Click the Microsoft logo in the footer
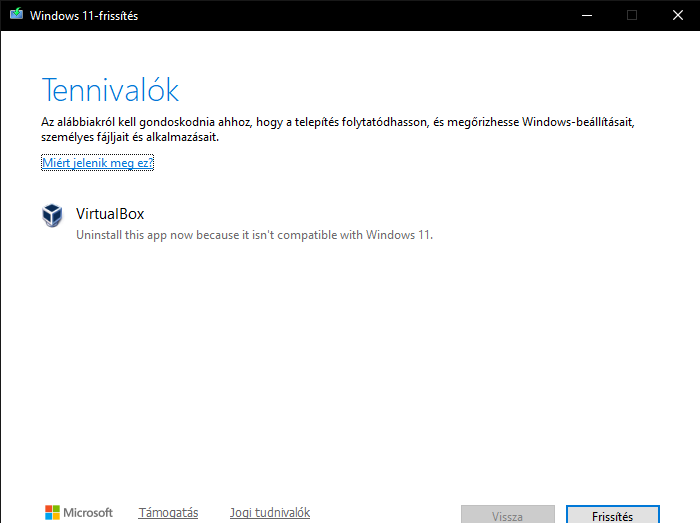The height and width of the screenshot is (523, 700). pyautogui.click(x=79, y=512)
